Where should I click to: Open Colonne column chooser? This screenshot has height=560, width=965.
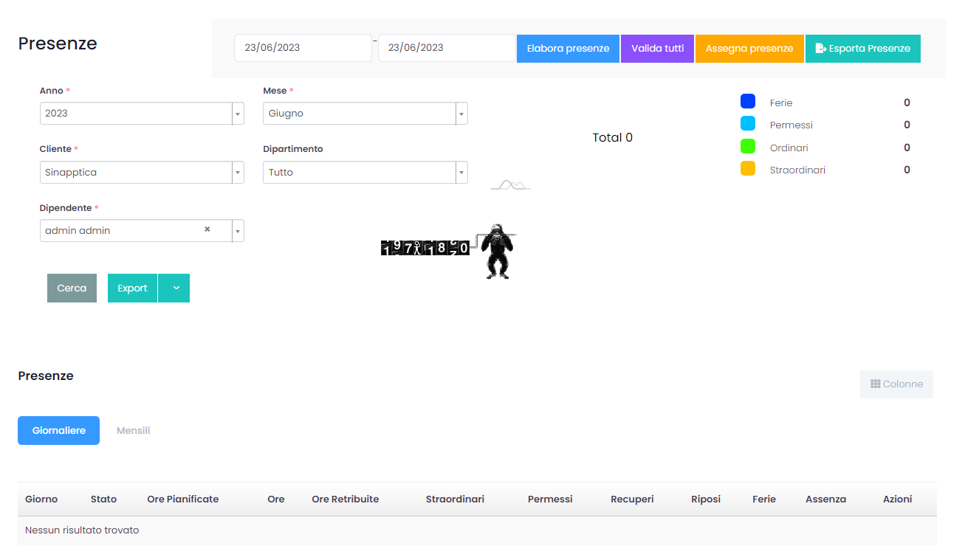896,384
